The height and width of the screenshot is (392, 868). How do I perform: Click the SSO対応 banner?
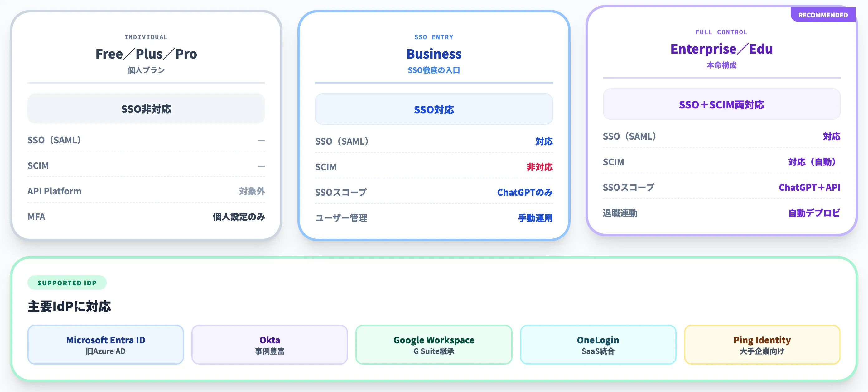pyautogui.click(x=434, y=109)
